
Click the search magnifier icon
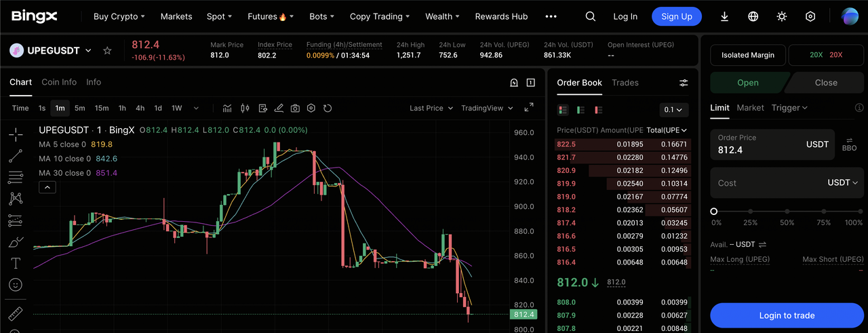pos(591,16)
